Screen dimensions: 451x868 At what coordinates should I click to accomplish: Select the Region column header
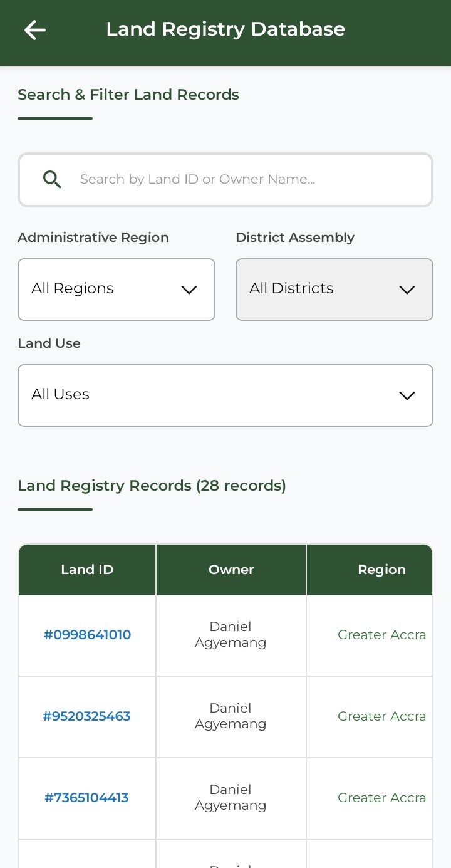381,570
